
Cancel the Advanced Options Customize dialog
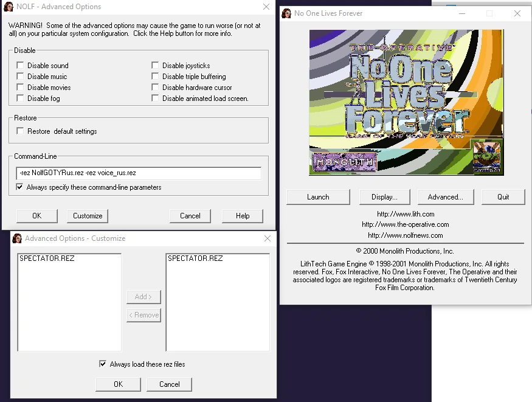click(x=169, y=384)
